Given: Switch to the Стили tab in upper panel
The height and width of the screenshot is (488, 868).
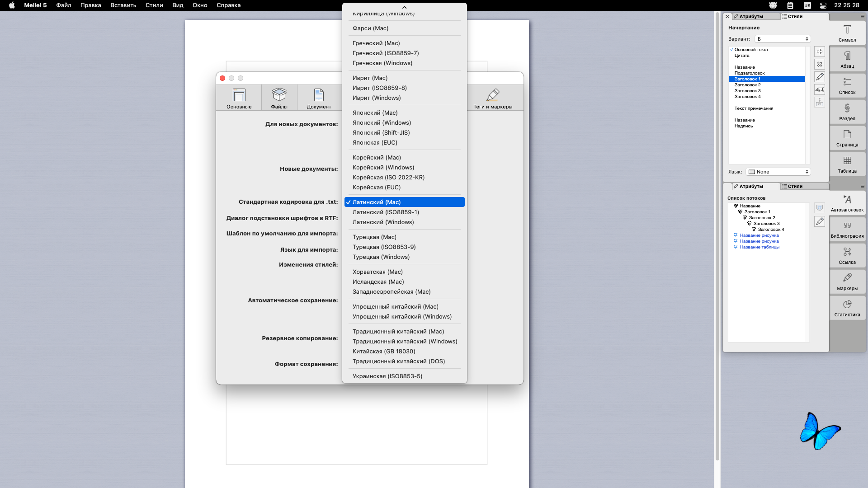Looking at the screenshot, I should tap(795, 16).
